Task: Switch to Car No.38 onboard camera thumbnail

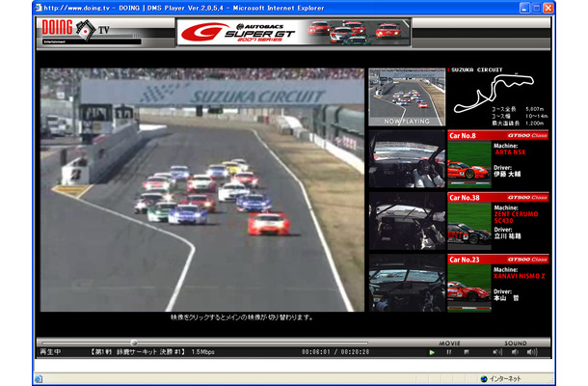Action: tap(407, 221)
